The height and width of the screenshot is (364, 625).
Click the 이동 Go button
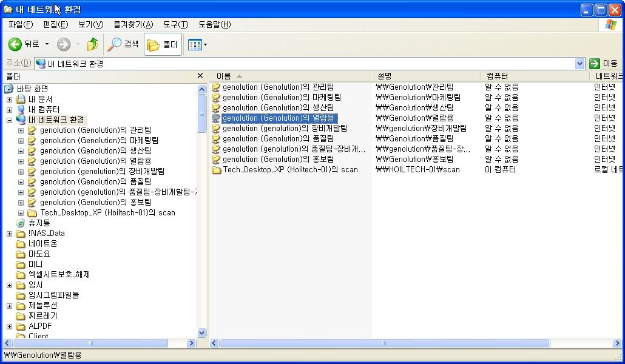pyautogui.click(x=604, y=63)
